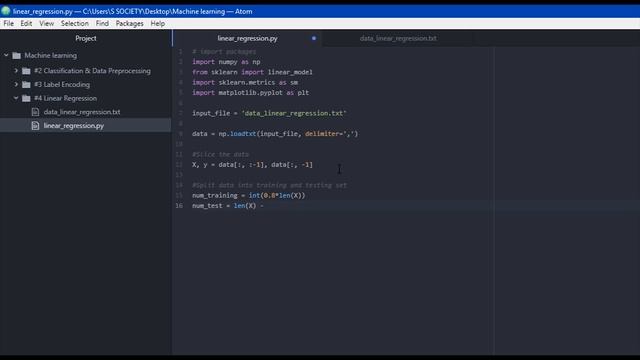Place cursor at end of 'num_test' line
Viewport: 640px width, 360px height.
[x=265, y=206]
